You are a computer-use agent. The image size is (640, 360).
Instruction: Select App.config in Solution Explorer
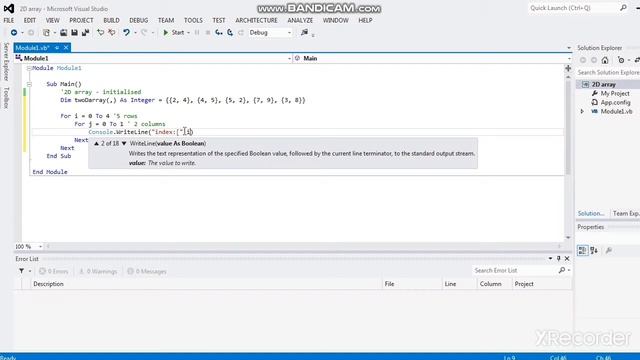pos(615,102)
